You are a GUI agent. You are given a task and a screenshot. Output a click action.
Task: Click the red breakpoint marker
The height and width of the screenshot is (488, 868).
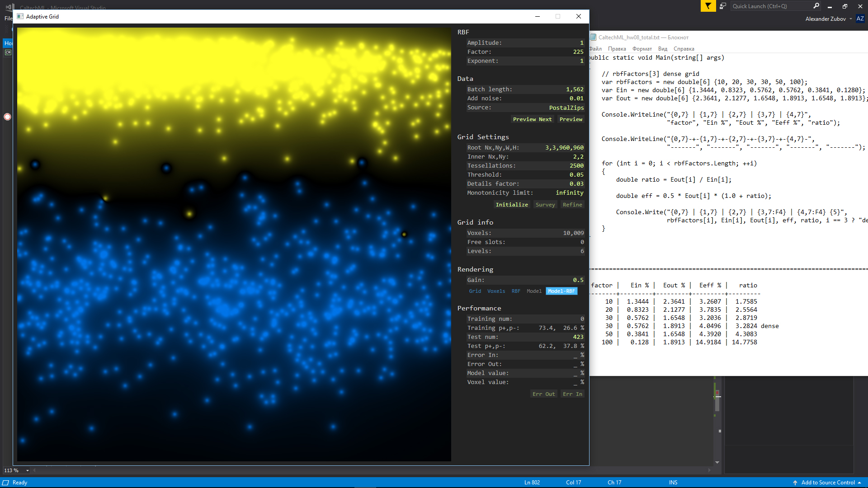pyautogui.click(x=7, y=117)
